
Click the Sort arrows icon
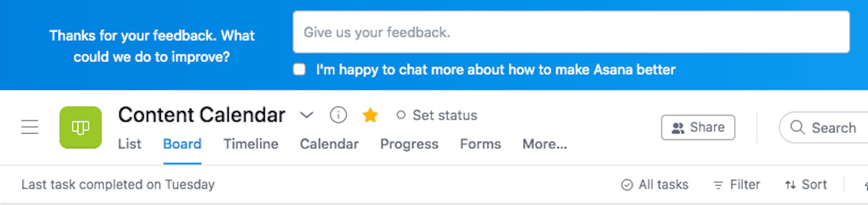[x=791, y=185]
